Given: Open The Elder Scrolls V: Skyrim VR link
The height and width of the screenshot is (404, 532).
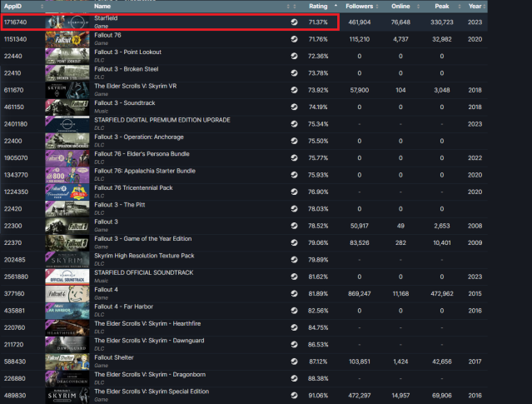Looking at the screenshot, I should pos(136,86).
